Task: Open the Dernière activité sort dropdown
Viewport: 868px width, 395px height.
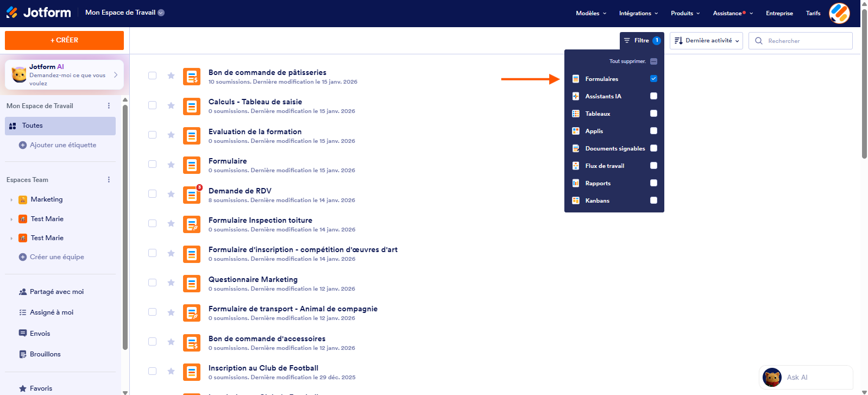Action: coord(706,41)
